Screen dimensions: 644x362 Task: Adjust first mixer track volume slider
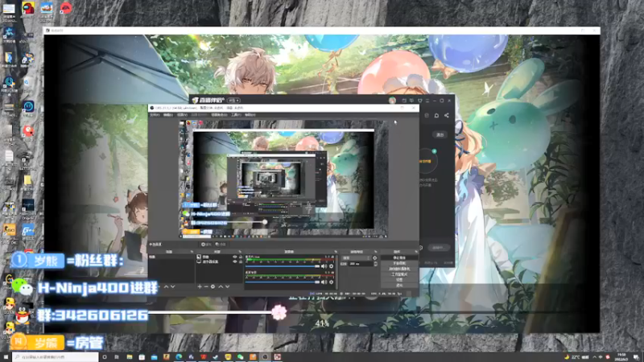click(283, 266)
